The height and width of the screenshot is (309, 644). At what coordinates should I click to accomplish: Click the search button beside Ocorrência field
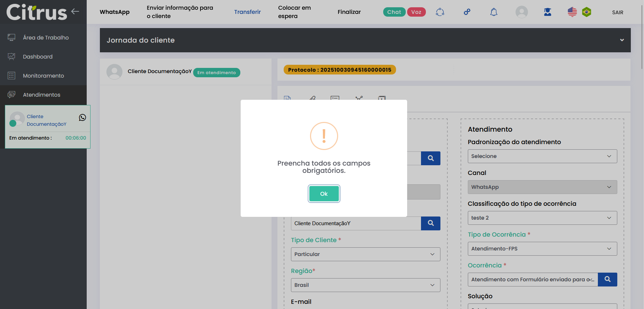607,280
